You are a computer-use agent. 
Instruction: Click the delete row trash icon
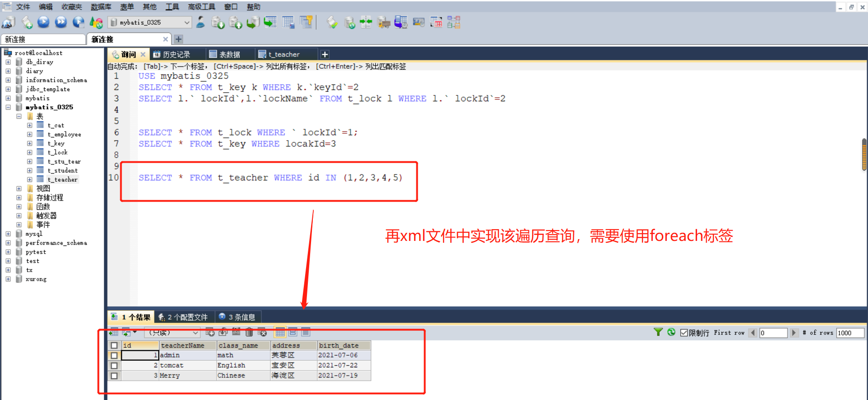[249, 333]
